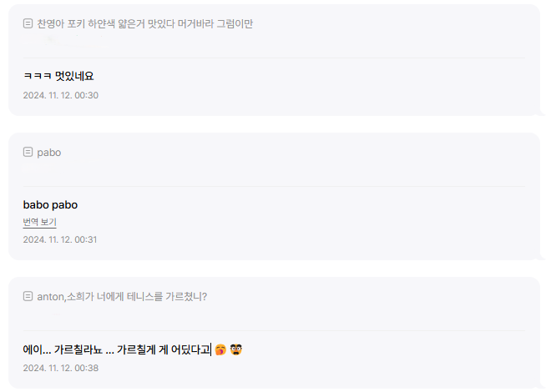The width and height of the screenshot is (551, 392).
Task: Click the quote icon before '찬영아 포키'
Action: [28, 23]
